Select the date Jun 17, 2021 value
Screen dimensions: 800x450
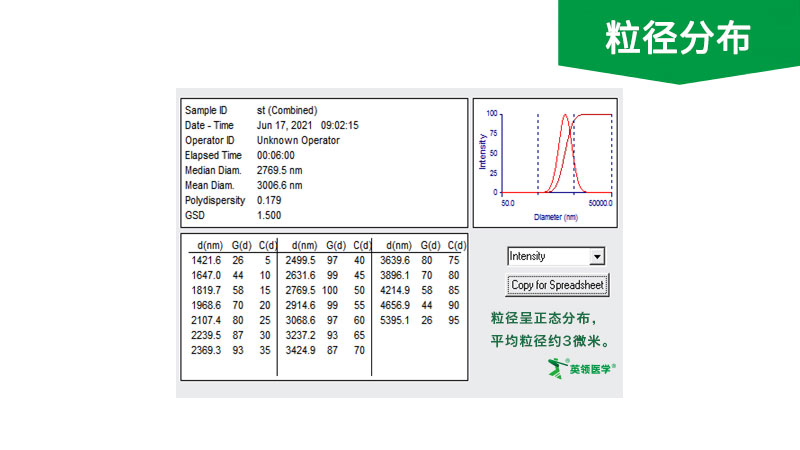click(x=285, y=125)
